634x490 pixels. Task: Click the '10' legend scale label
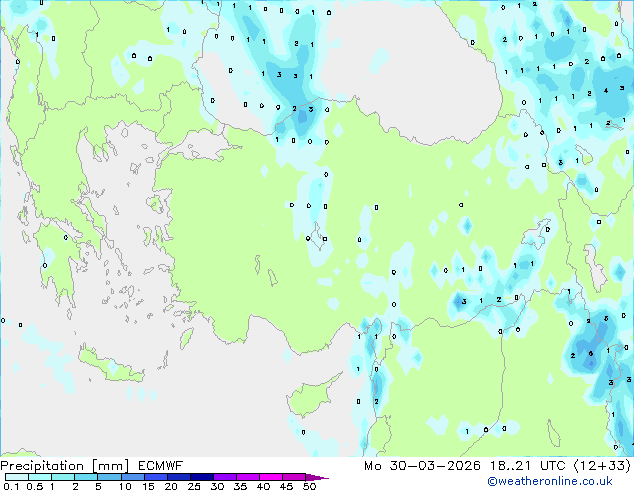(x=125, y=486)
